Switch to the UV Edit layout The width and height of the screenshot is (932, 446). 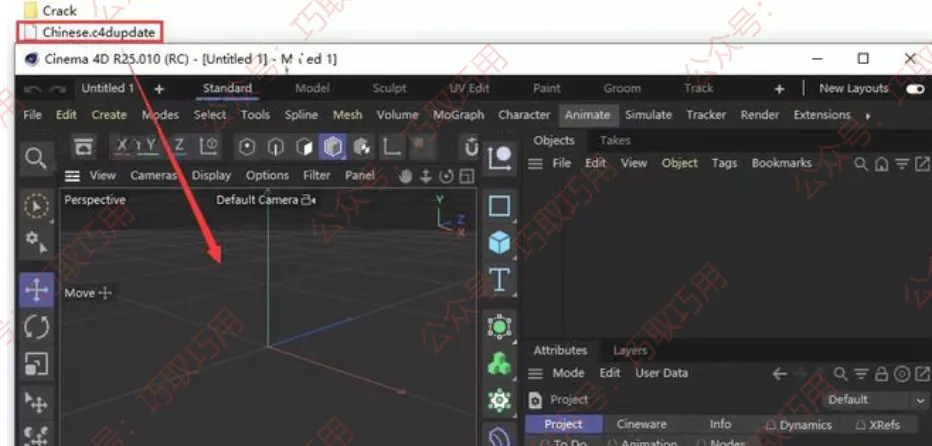click(x=470, y=89)
